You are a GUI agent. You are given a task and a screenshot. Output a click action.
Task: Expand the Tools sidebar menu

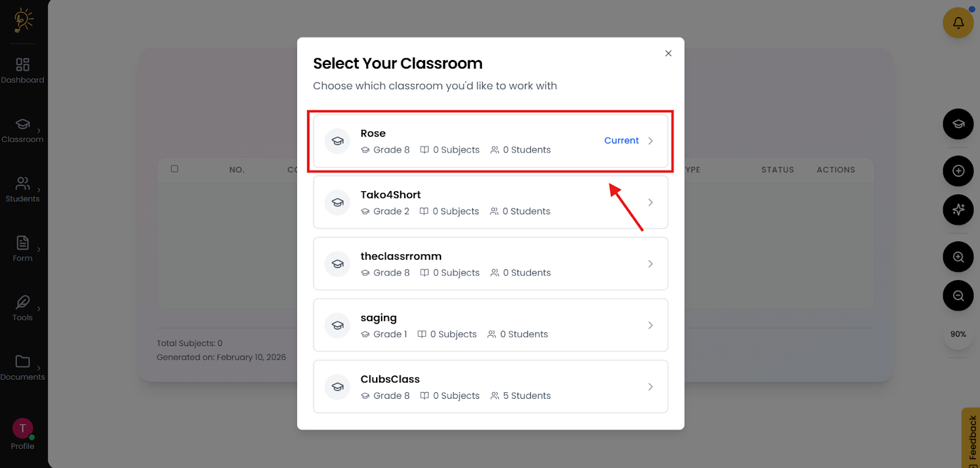pyautogui.click(x=23, y=308)
